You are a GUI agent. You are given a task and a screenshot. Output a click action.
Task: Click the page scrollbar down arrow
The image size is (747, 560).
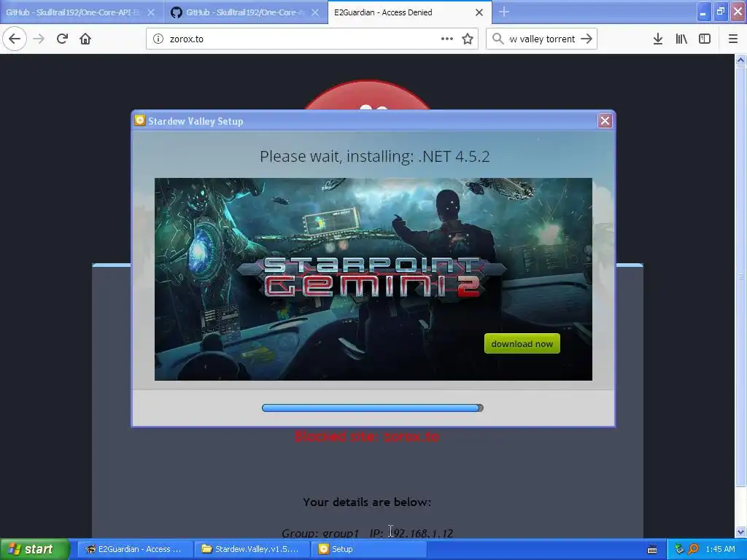[x=740, y=532]
